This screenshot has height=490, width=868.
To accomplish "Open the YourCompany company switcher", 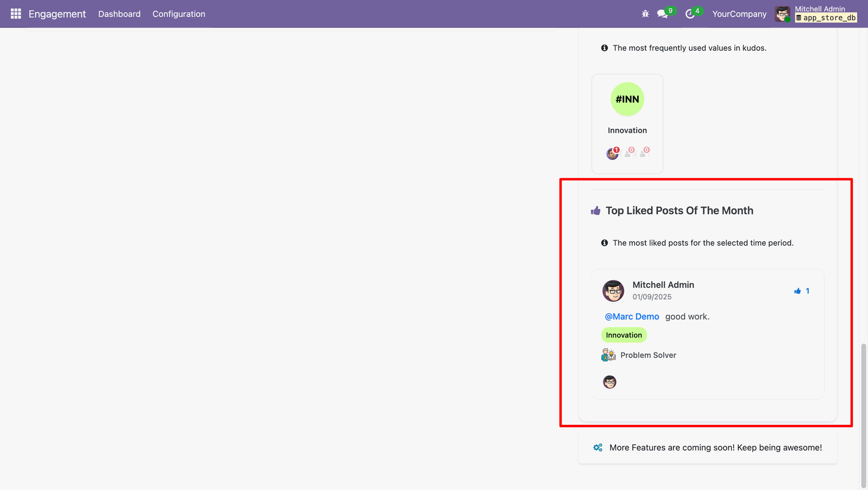I will [x=739, y=14].
